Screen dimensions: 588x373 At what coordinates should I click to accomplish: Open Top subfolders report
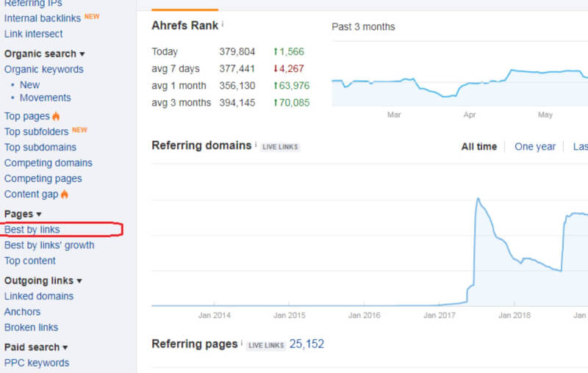coord(36,132)
